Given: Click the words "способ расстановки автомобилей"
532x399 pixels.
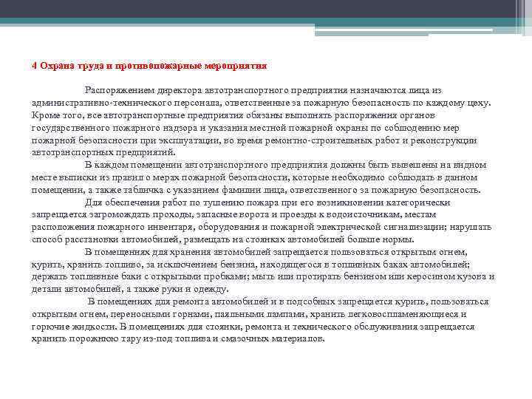Looking at the screenshot, I should 106,239.
